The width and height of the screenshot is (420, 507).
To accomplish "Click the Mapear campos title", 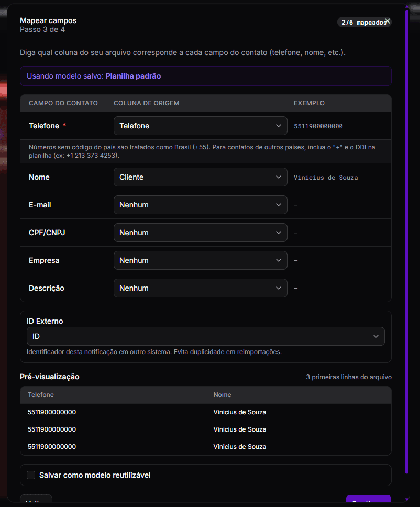I will pos(48,20).
